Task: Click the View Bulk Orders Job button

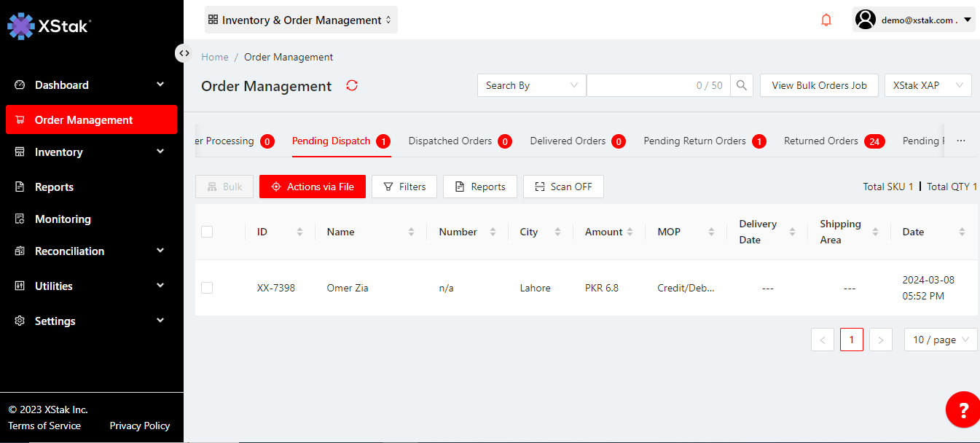Action: (x=819, y=85)
